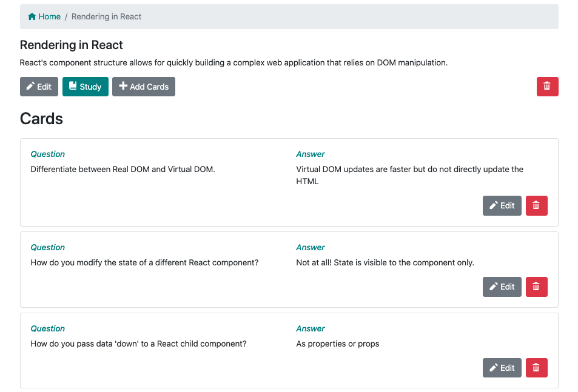Screen dimensions: 578x392
Task: Click the pencil icon on first card's Edit
Action: 494,206
